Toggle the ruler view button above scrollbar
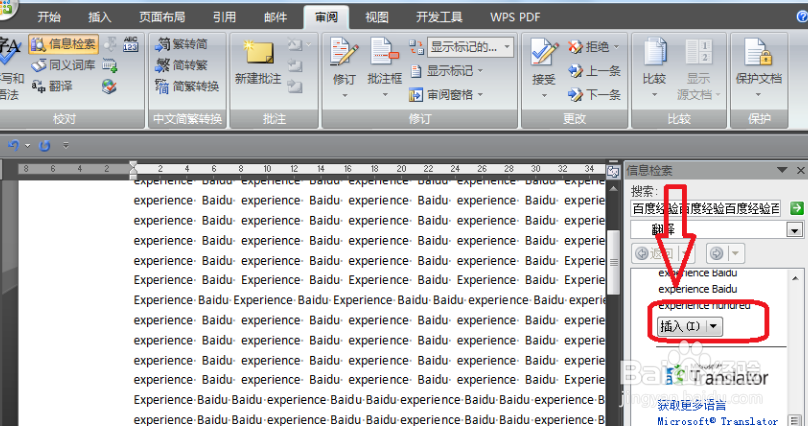Viewport: 808px width, 426px height. point(613,172)
